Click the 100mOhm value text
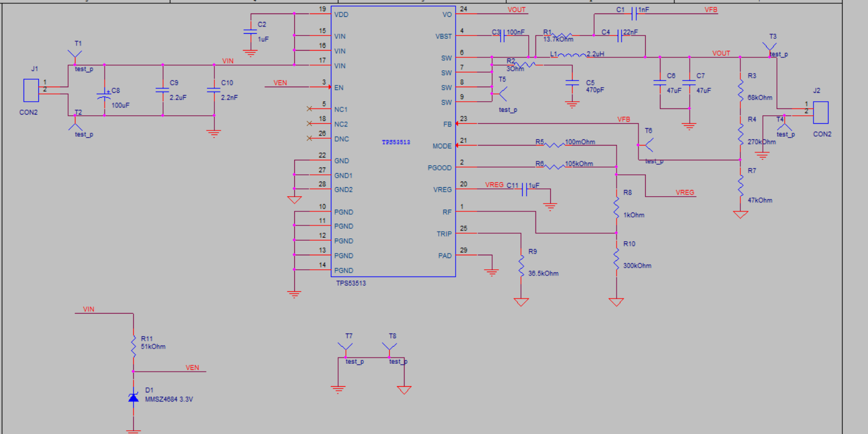Screen dimensions: 868x434 point(580,142)
